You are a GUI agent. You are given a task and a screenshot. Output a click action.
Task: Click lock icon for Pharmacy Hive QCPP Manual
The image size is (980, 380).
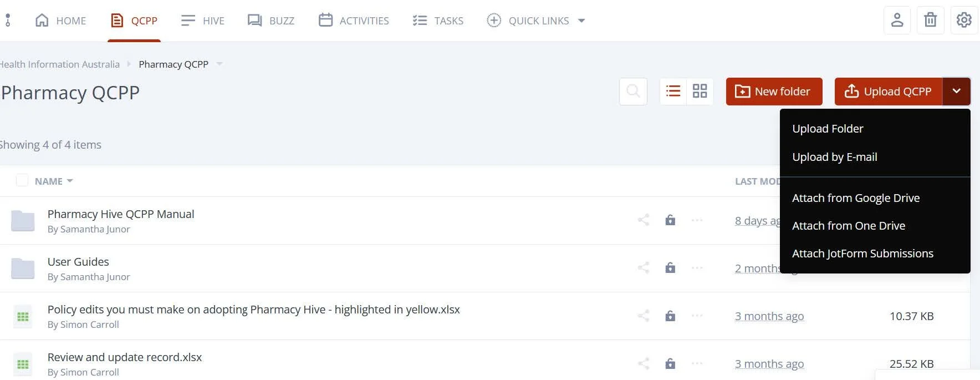pyautogui.click(x=670, y=220)
